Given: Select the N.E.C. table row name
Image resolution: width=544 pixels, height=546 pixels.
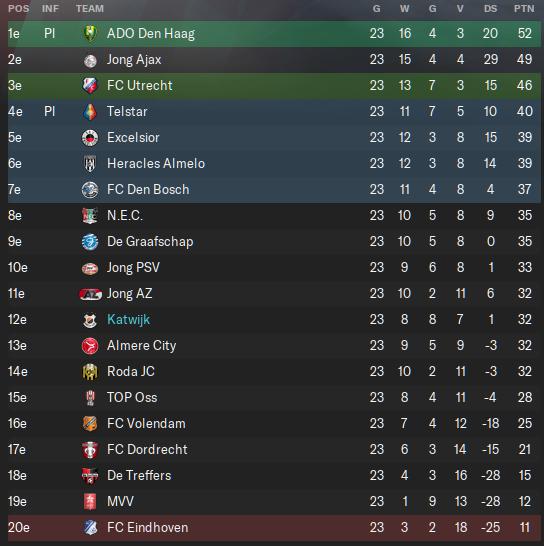Looking at the screenshot, I should coord(125,216).
